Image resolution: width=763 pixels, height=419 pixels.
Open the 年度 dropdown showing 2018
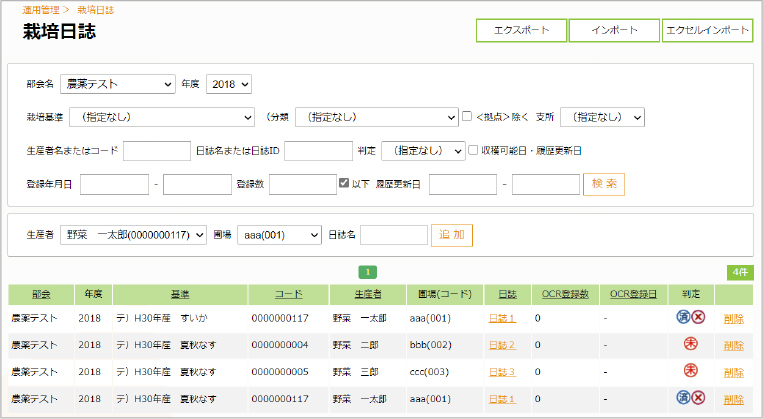point(229,84)
